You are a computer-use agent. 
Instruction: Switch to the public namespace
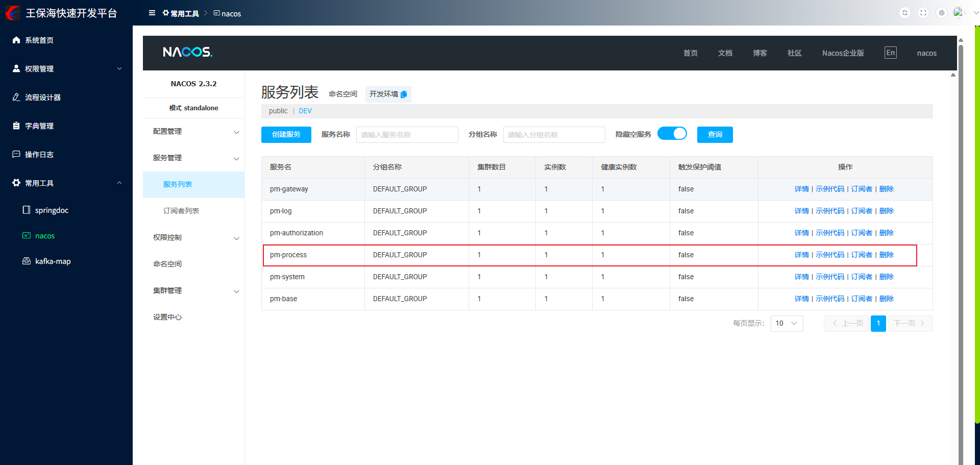click(278, 111)
